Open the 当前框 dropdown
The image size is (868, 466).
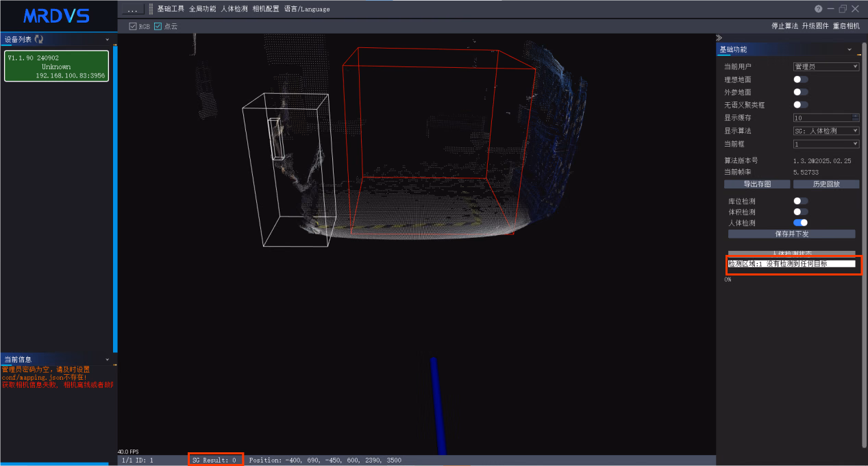click(826, 144)
